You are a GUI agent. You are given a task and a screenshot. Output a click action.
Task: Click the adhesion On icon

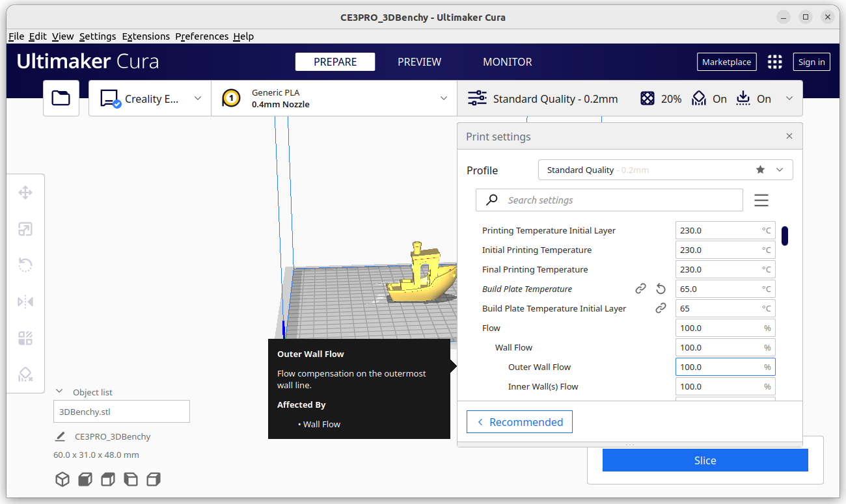743,98
